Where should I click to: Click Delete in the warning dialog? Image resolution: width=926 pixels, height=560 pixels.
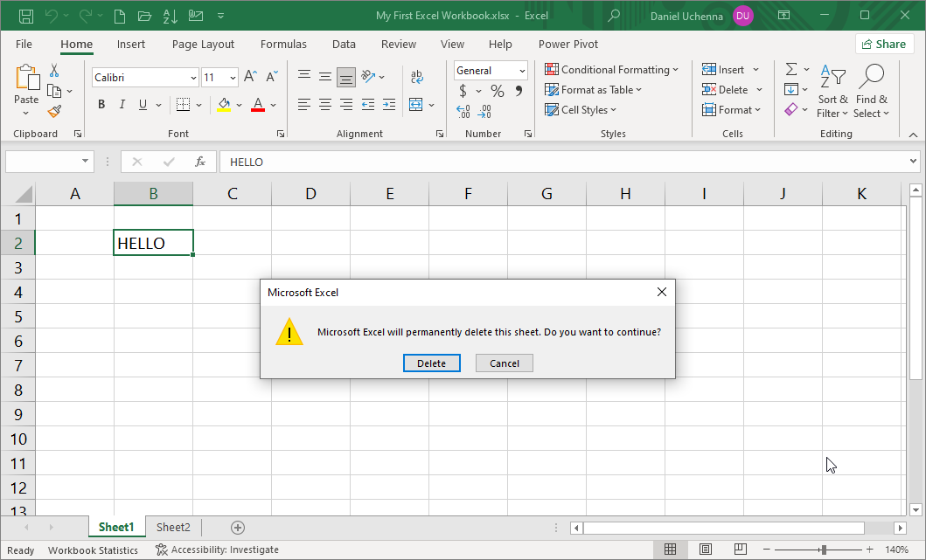[x=432, y=363]
